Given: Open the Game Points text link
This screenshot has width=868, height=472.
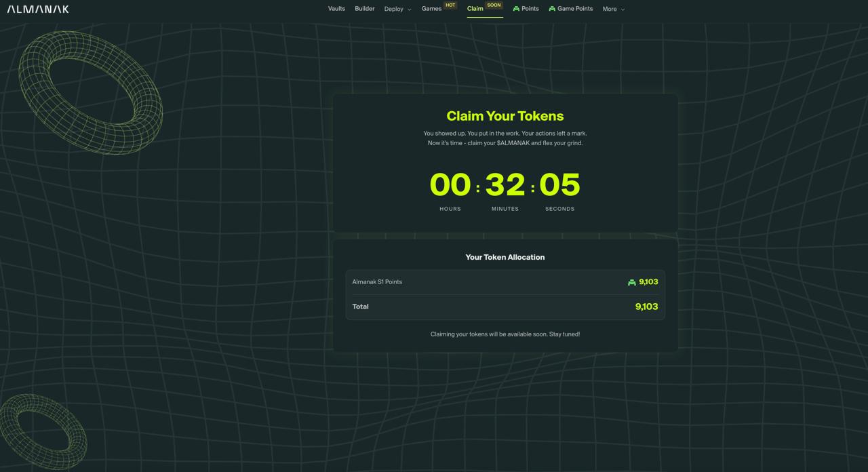Looking at the screenshot, I should click(x=575, y=9).
